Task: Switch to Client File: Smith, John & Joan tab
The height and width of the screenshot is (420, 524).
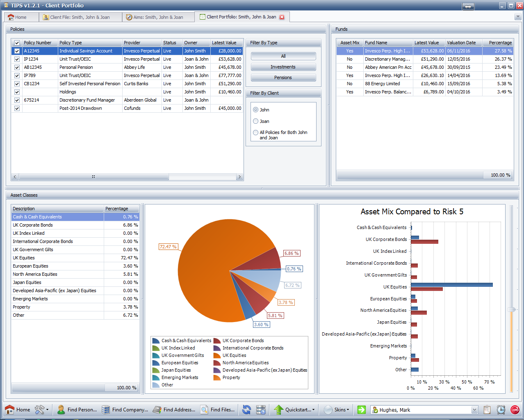Action: (80, 17)
